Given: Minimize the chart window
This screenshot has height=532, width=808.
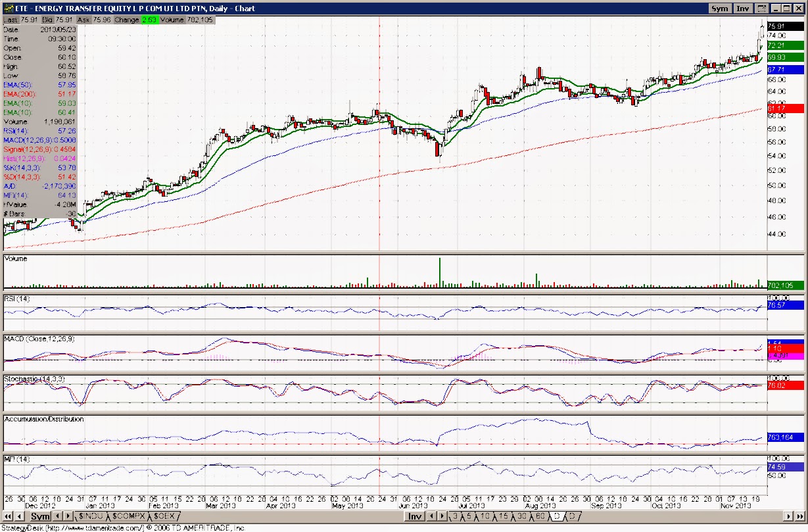Looking at the screenshot, I should (776, 9).
